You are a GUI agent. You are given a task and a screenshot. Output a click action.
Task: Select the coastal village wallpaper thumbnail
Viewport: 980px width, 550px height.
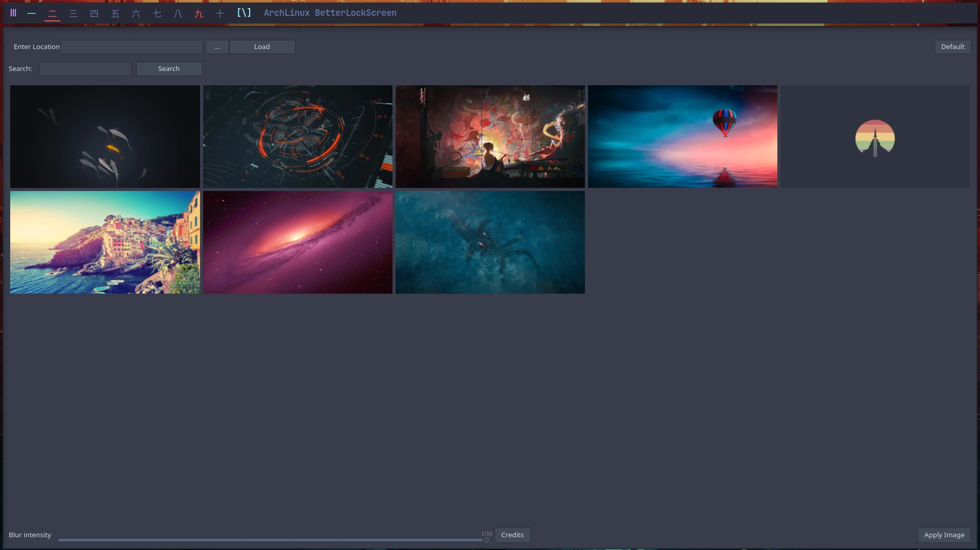click(x=105, y=242)
